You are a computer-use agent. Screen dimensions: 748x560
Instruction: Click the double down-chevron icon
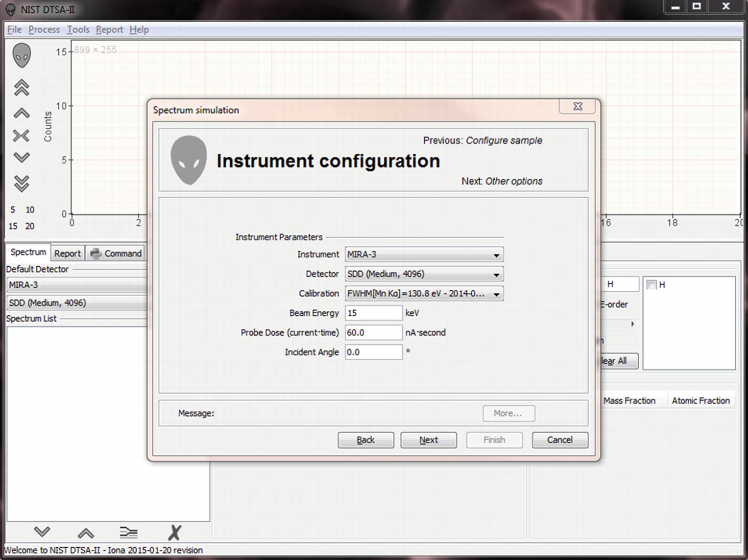22,183
